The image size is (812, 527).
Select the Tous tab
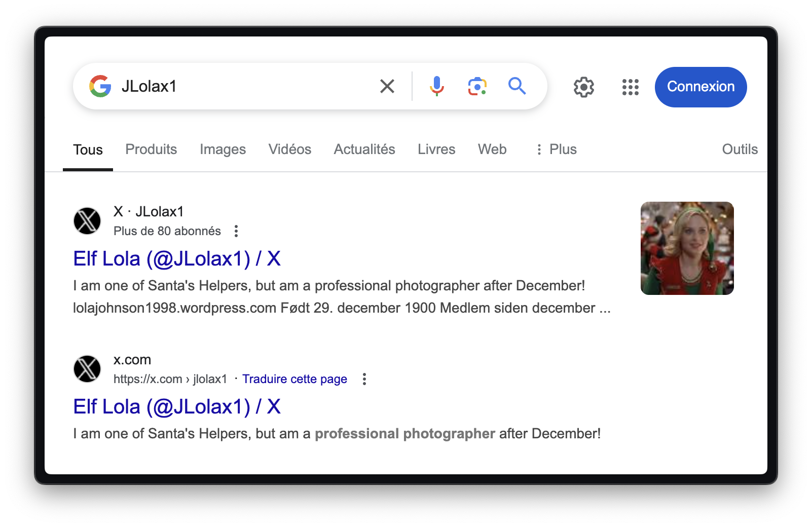88,150
